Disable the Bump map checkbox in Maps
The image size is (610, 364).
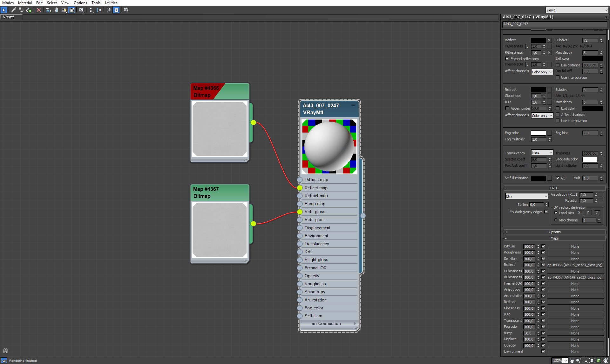pos(543,333)
